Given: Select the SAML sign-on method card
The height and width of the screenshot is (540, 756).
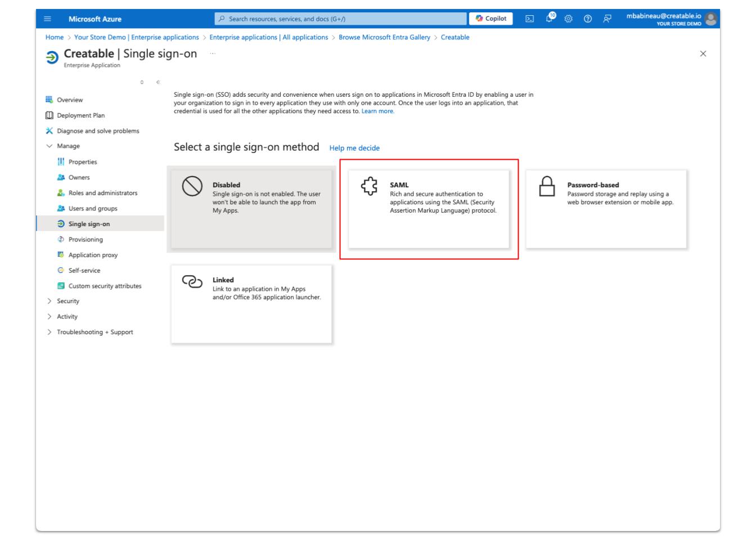Looking at the screenshot, I should (x=429, y=209).
